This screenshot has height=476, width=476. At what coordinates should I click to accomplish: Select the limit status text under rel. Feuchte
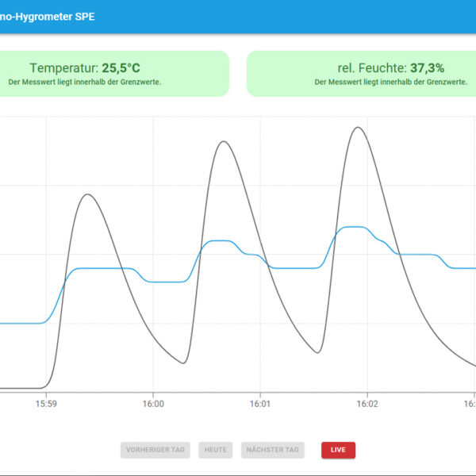coord(389,82)
